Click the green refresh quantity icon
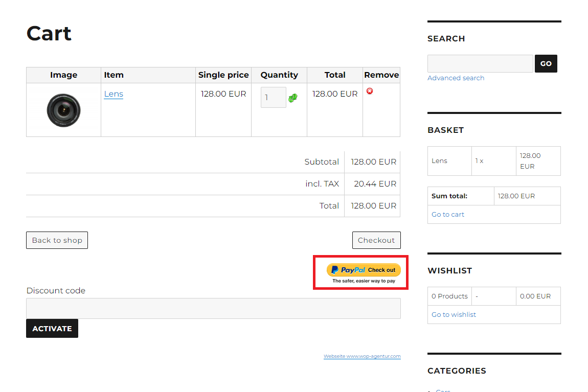This screenshot has width=588, height=392. (x=293, y=98)
